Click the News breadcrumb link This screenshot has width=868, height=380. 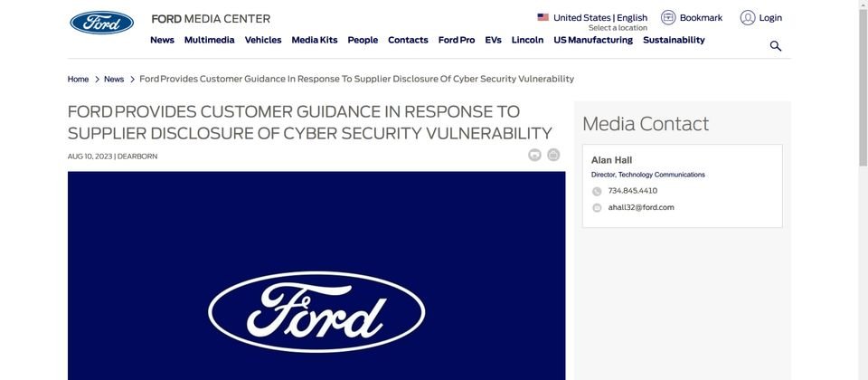tap(114, 80)
